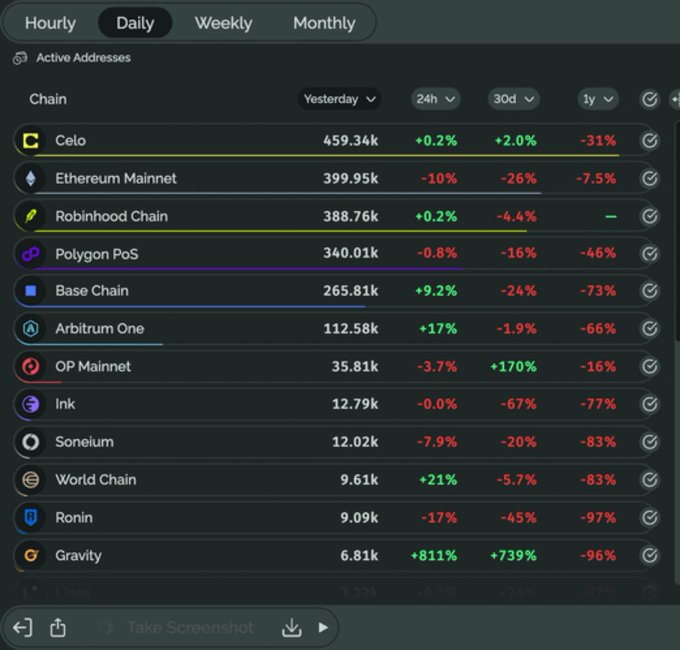Toggle the Ink row check circle
Image resolution: width=680 pixels, height=650 pixels.
pyautogui.click(x=649, y=404)
